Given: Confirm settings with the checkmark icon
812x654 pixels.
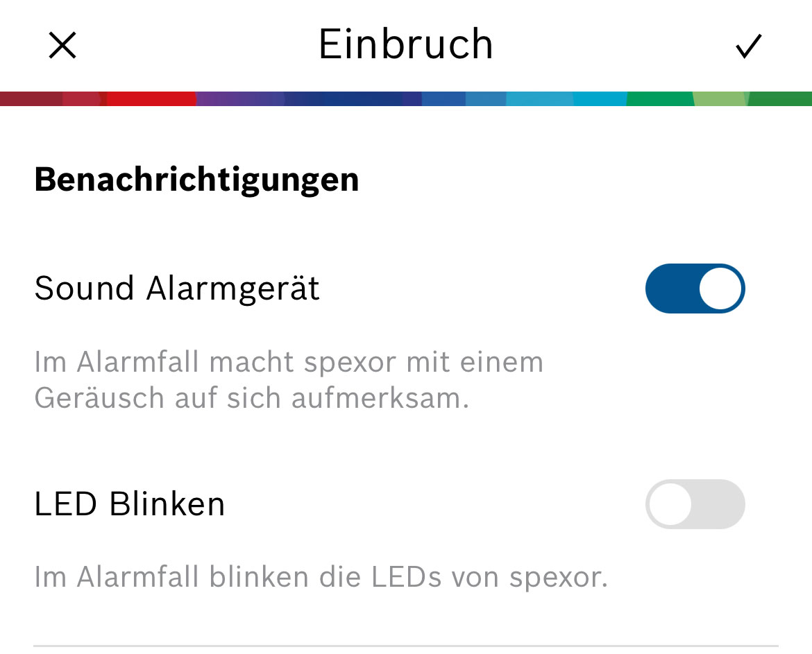Looking at the screenshot, I should pyautogui.click(x=749, y=46).
